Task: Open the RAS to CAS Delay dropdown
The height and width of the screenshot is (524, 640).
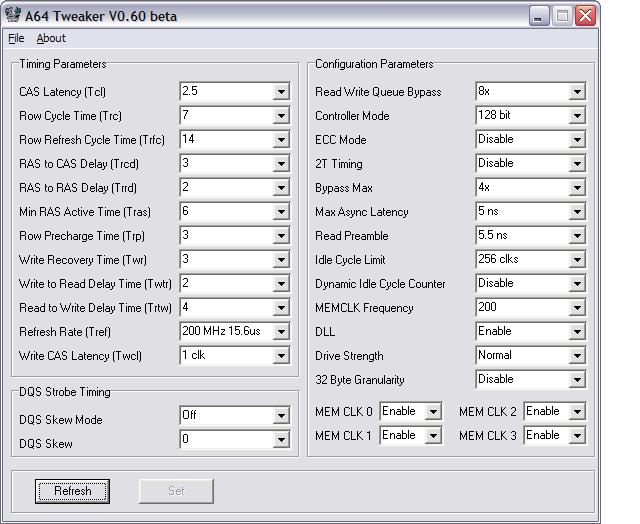Action: click(x=281, y=164)
